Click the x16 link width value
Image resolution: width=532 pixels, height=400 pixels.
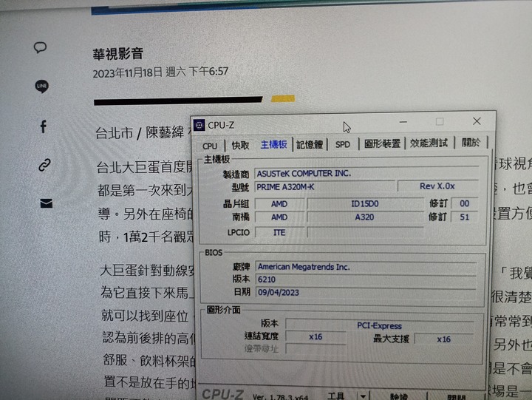coord(316,337)
